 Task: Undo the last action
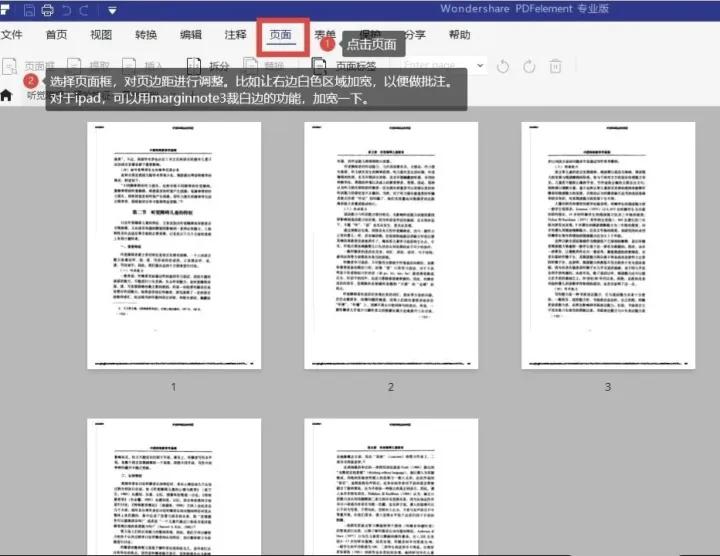(x=67, y=10)
